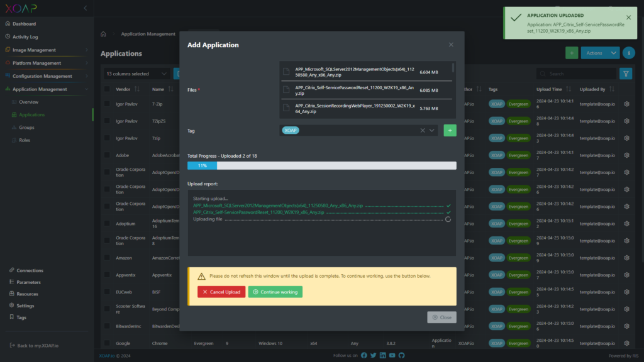Click the blue filter funnel button
The width and height of the screenshot is (644, 362).
pos(626,74)
